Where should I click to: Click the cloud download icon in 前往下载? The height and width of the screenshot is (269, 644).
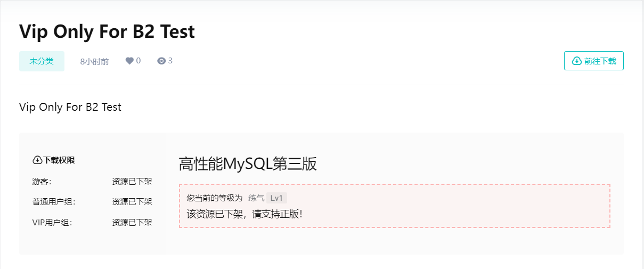576,61
